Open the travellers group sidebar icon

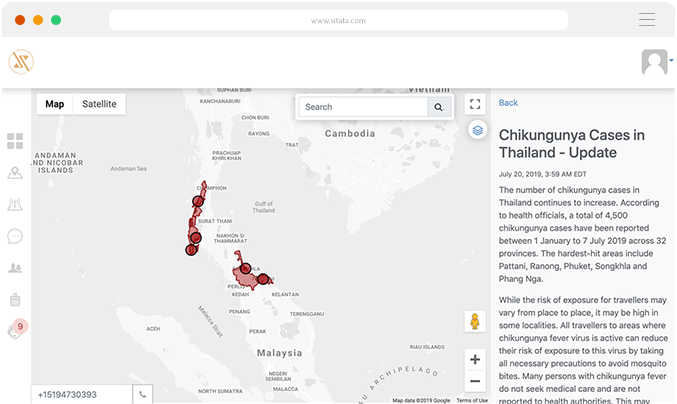(15, 268)
